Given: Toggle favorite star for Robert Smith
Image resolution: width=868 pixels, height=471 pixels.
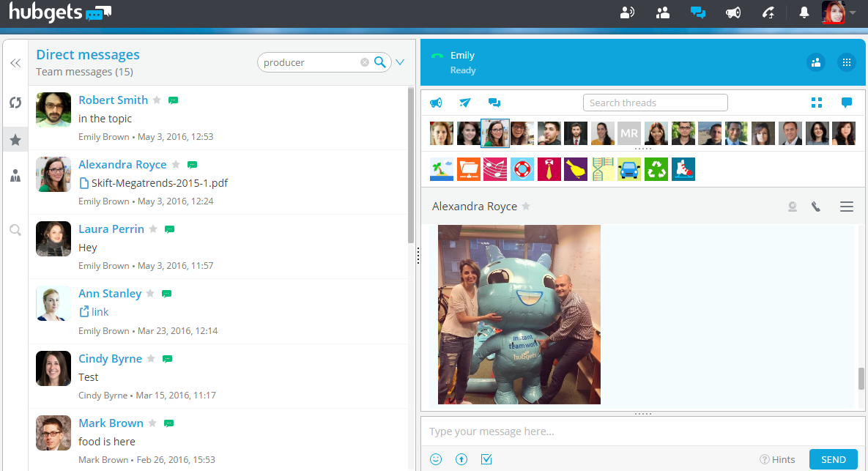Looking at the screenshot, I should pyautogui.click(x=156, y=100).
